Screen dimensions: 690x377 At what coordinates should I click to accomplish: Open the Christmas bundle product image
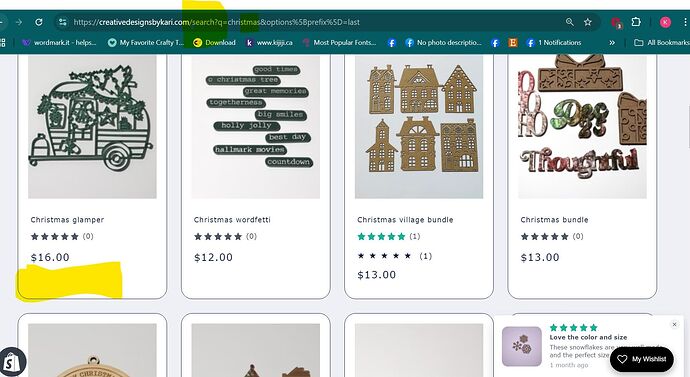[x=582, y=127]
